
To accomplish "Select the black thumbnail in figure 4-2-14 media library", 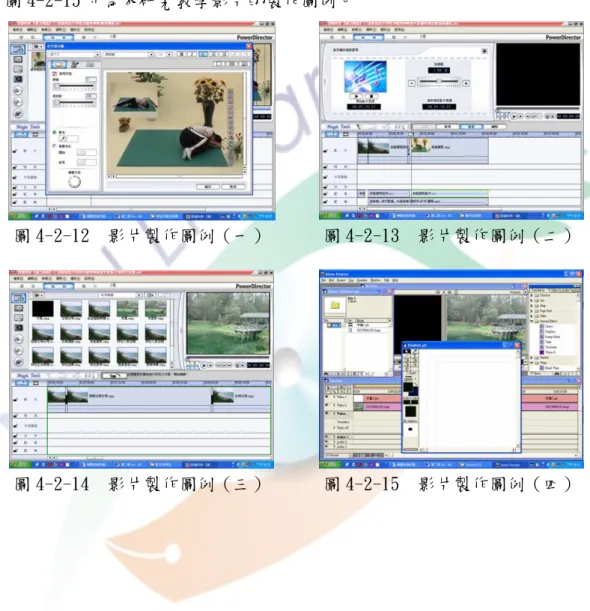I will coord(42,309).
